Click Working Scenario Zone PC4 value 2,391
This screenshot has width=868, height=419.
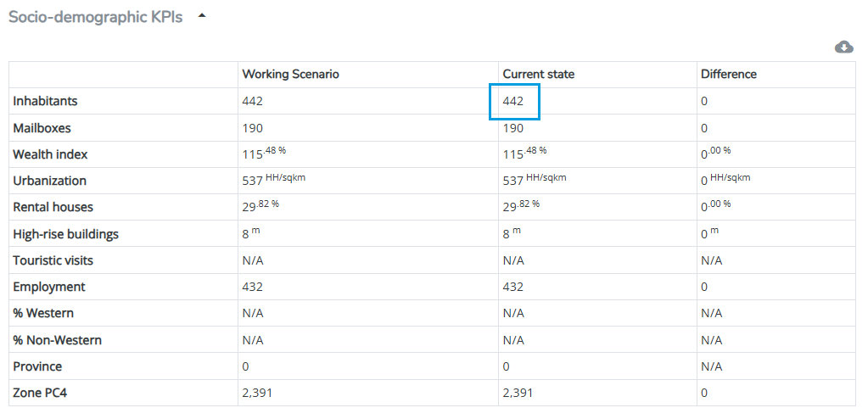257,393
